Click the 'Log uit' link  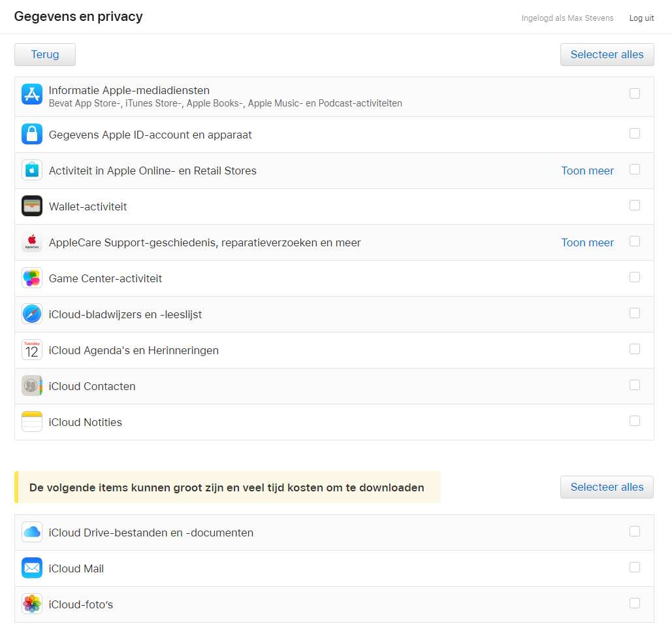click(x=641, y=18)
